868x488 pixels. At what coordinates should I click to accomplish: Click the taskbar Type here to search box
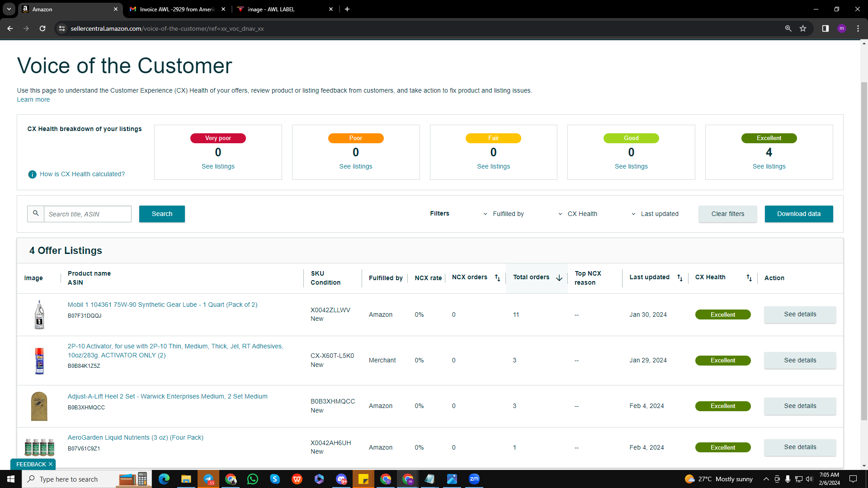pos(87,479)
